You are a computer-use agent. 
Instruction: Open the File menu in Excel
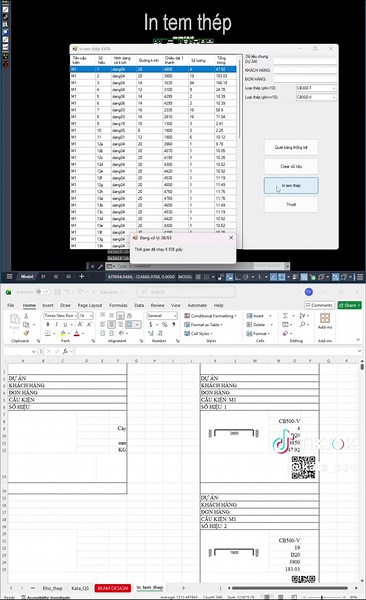pos(11,305)
